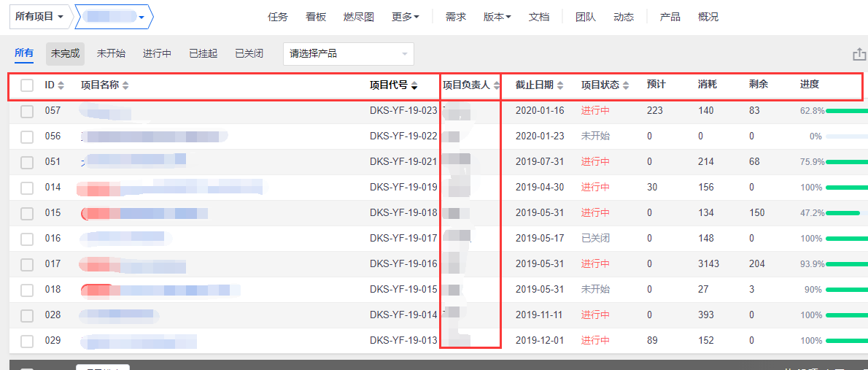The image size is (868, 370).
Task: Check the box for row 018
Action: point(27,289)
